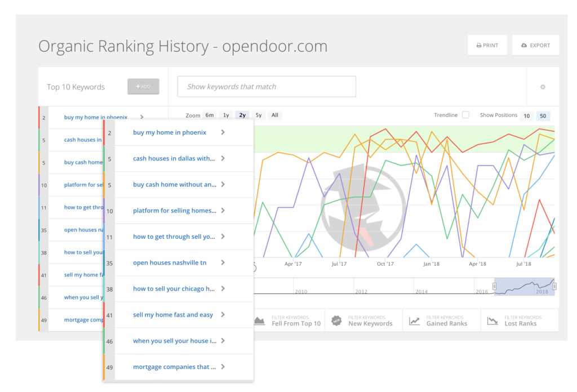Toggle Show Positions to 10
Screen dimensions: 577x392
(526, 115)
